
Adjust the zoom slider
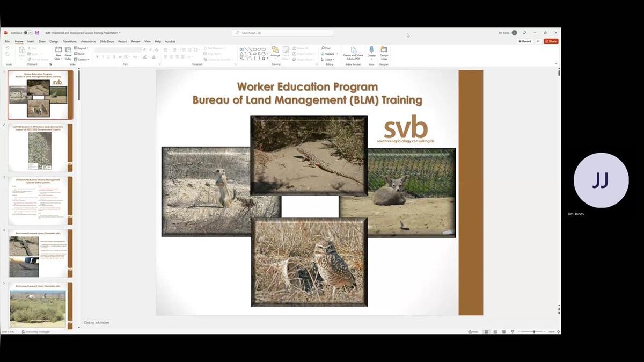(x=534, y=332)
